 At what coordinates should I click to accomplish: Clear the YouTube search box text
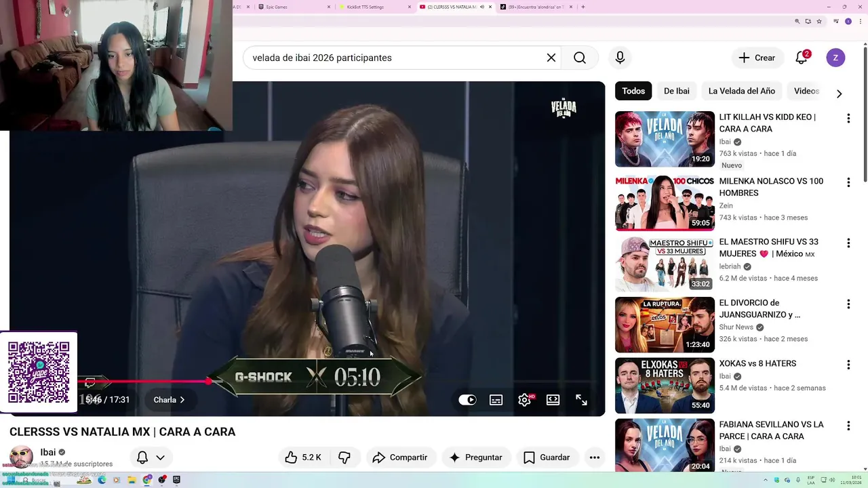pos(551,58)
